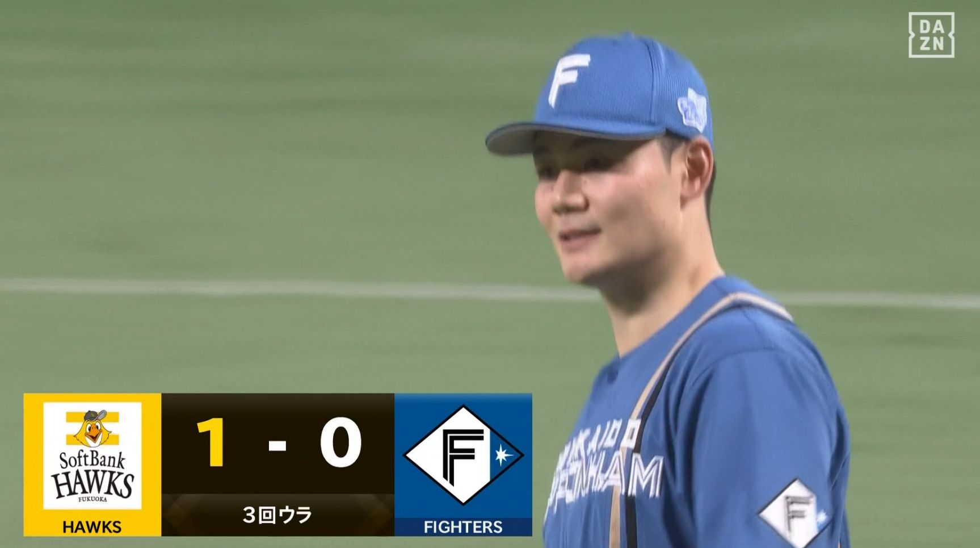Click the SoftBank Hawks team logo
The image size is (980, 548).
tap(92, 455)
